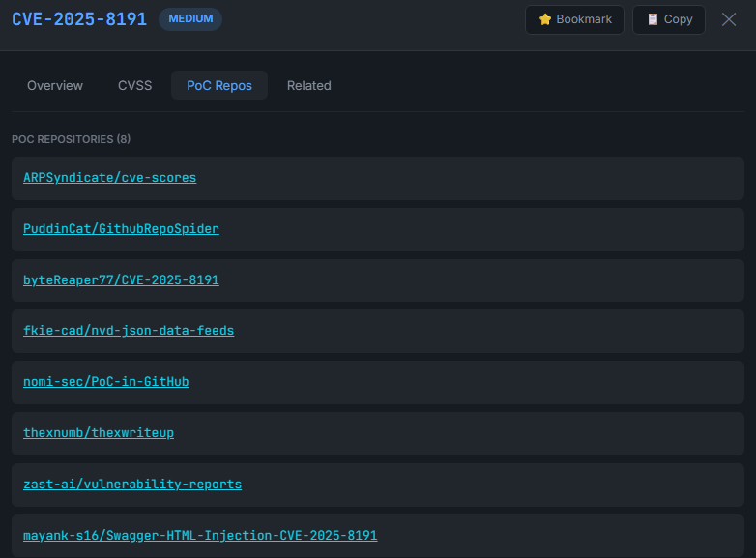
Task: Open byteReaper77/CVE-2025-8191 repository
Action: (x=121, y=280)
